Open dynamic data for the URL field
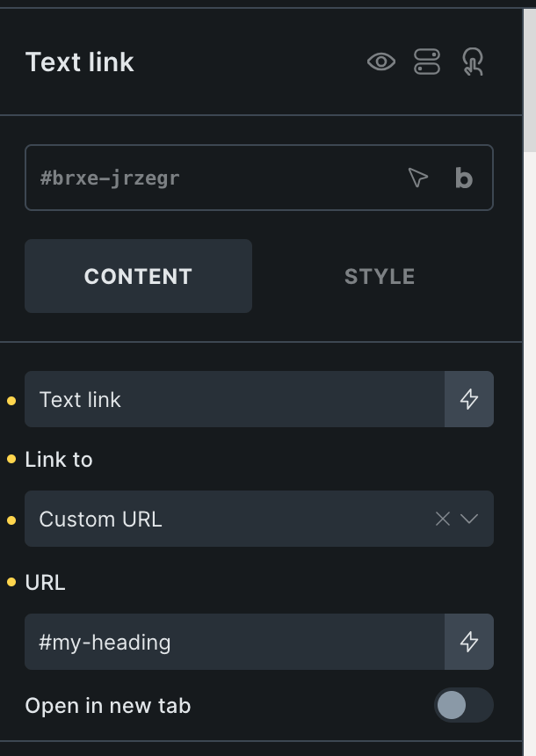The width and height of the screenshot is (536, 756). [469, 642]
